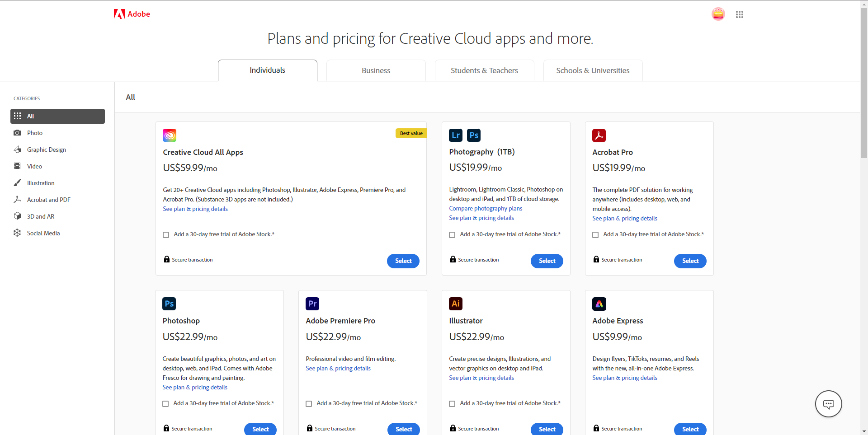The width and height of the screenshot is (868, 435).
Task: Click the lock icon in Acrobat Pro card
Action: point(596,259)
